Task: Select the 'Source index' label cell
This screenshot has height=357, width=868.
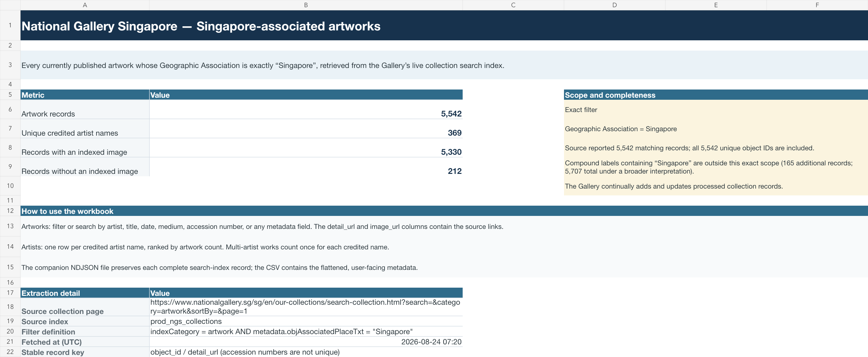Action: pyautogui.click(x=85, y=321)
